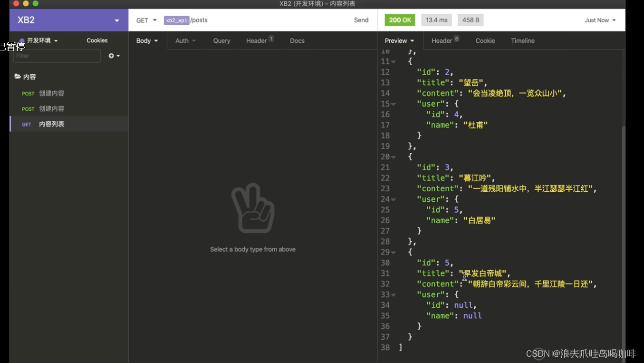Viewport: 644px width, 363px height.
Task: Click the green macOS zoom window button
Action: click(x=35, y=4)
